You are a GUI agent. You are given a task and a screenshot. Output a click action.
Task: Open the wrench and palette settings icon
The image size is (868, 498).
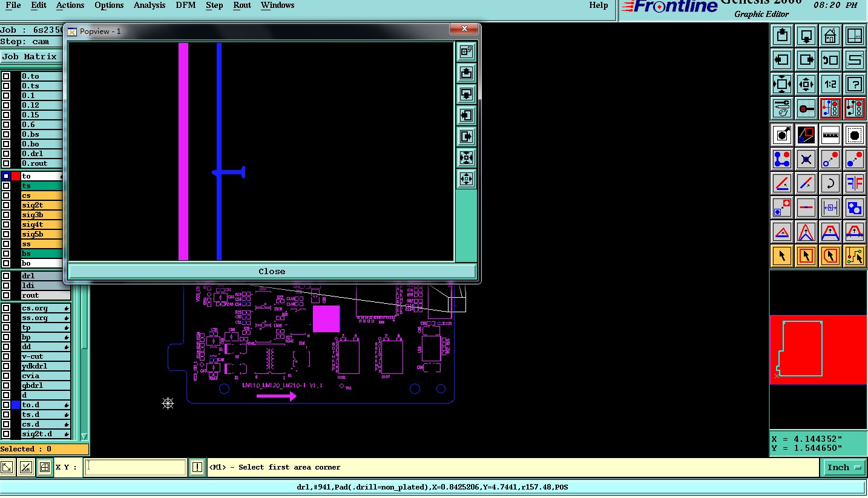[782, 108]
